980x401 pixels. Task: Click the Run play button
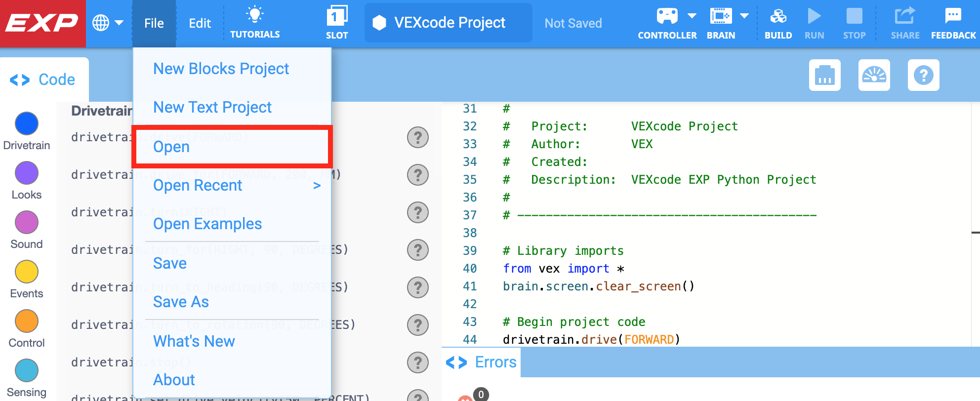pyautogui.click(x=814, y=23)
